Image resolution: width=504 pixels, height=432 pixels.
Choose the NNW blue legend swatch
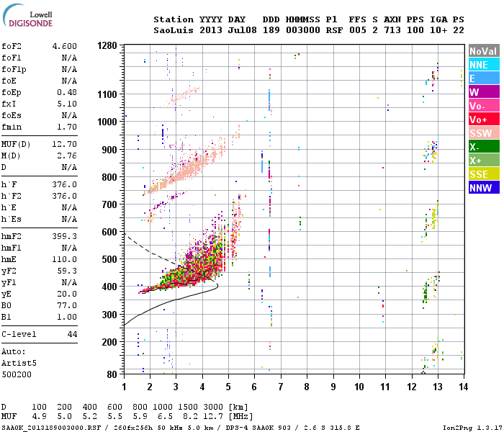point(484,187)
